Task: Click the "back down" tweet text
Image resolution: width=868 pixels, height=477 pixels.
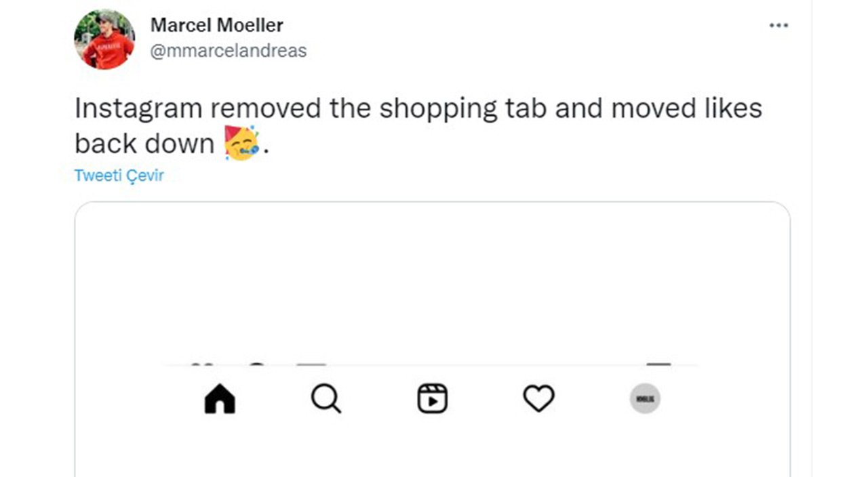Action: 144,144
